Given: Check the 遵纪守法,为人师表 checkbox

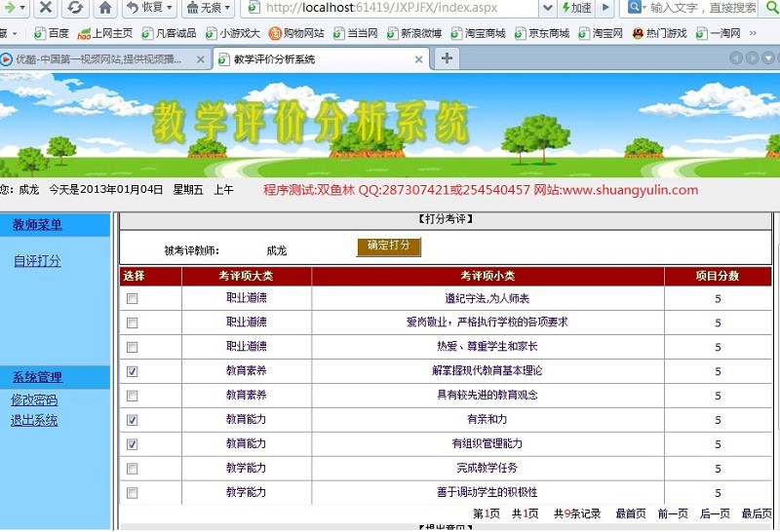Looking at the screenshot, I should point(132,299).
